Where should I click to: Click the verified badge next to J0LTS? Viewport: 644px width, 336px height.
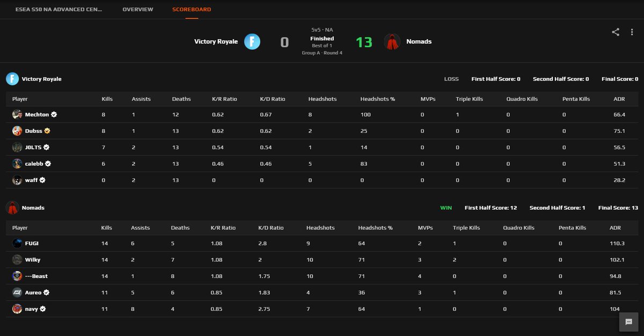[x=47, y=147]
